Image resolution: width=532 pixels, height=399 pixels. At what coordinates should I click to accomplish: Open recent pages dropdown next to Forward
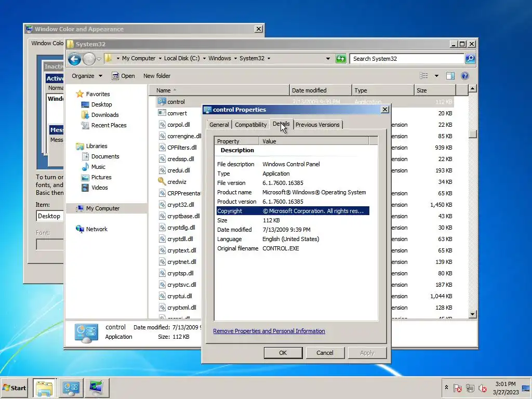[99, 59]
